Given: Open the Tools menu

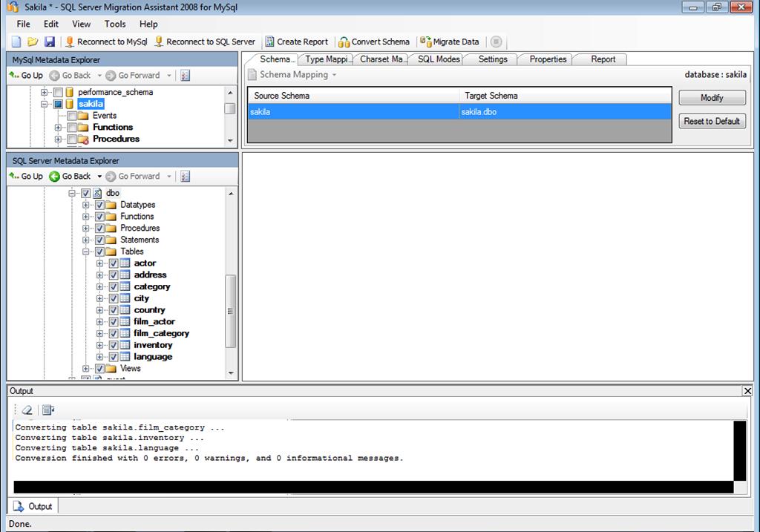Looking at the screenshot, I should (114, 24).
